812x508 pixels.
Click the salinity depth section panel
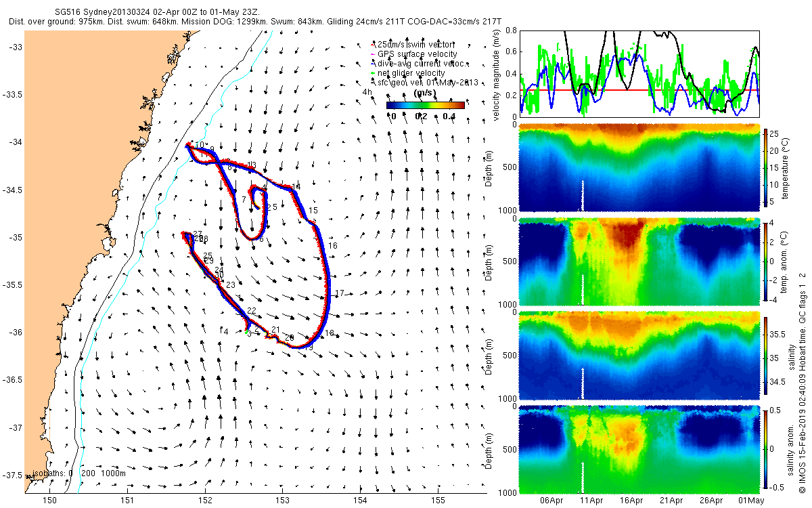[x=640, y=356]
